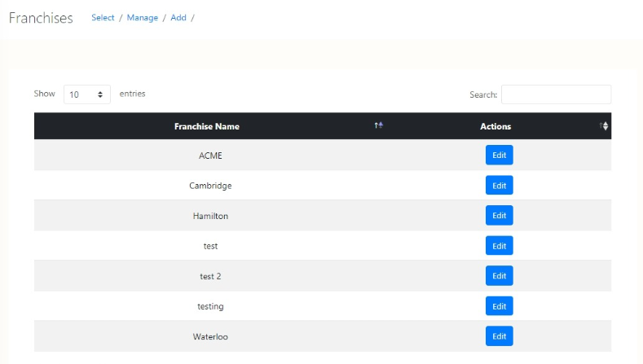Go to the Manage breadcrumb link
Viewport: 643px width, 364px height.
[143, 18]
